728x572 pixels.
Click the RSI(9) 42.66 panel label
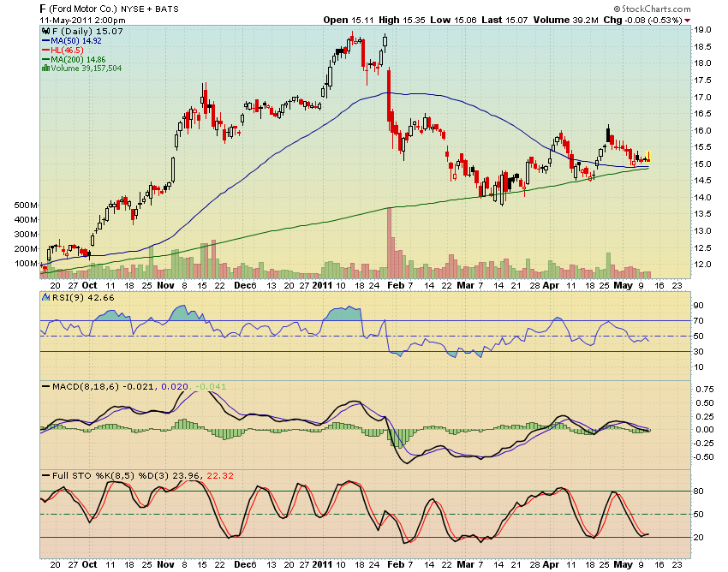(83, 298)
